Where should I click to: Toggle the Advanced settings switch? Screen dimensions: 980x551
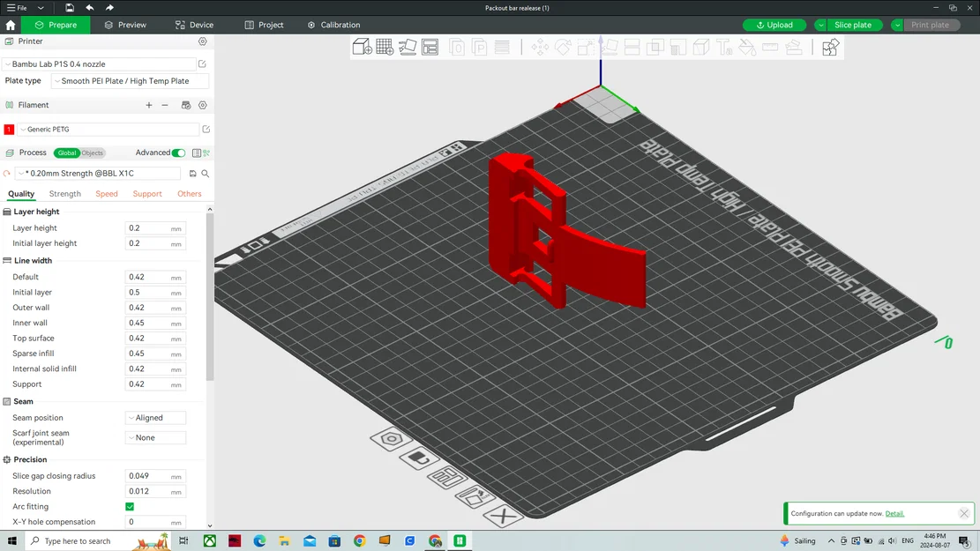coord(178,153)
